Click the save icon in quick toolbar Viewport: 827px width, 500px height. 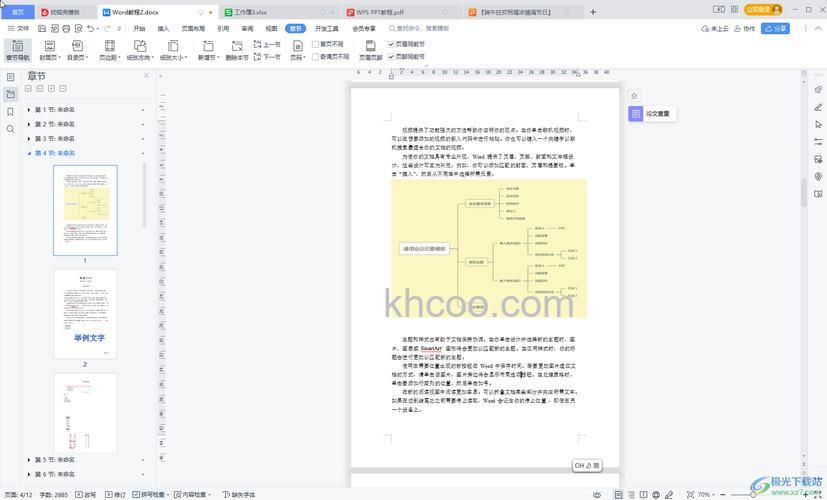pos(42,28)
